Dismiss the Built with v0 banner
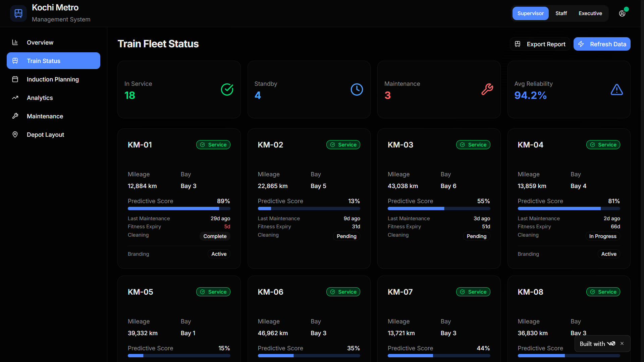Screen dimensions: 644x362 622,344
